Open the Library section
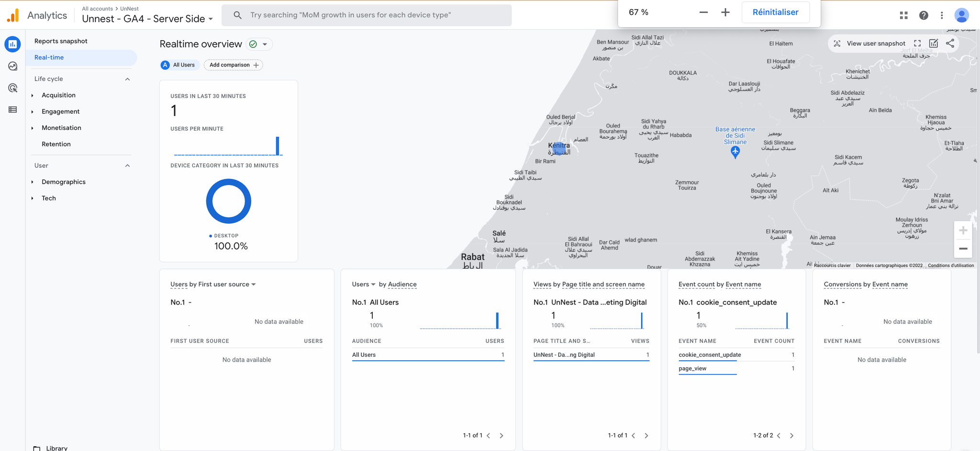The height and width of the screenshot is (451, 980). [56, 448]
